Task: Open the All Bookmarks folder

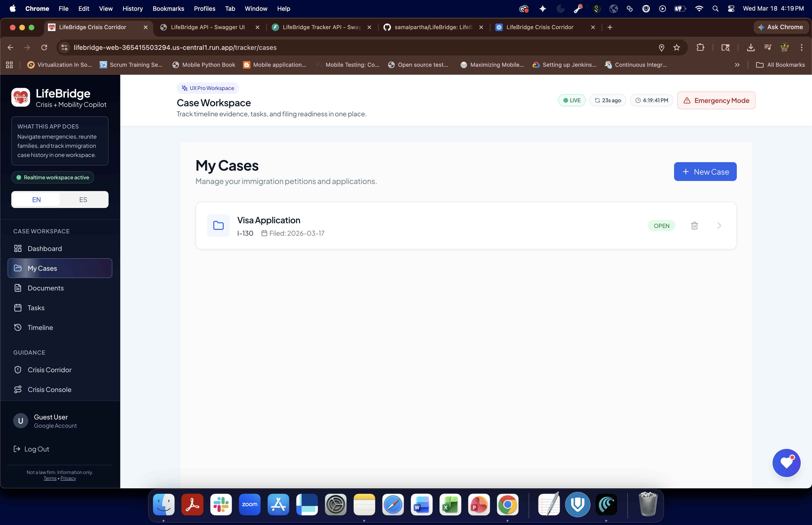Action: point(780,65)
